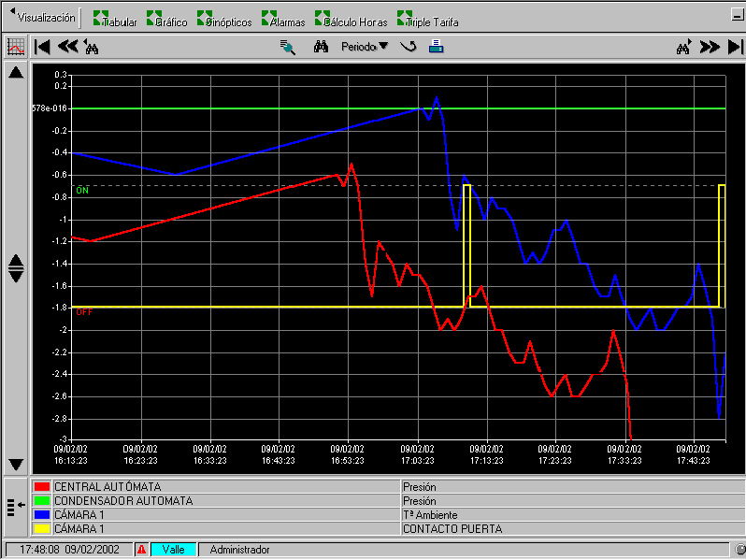Jump to the first record in chart
The height and width of the screenshot is (560, 746).
42,47
